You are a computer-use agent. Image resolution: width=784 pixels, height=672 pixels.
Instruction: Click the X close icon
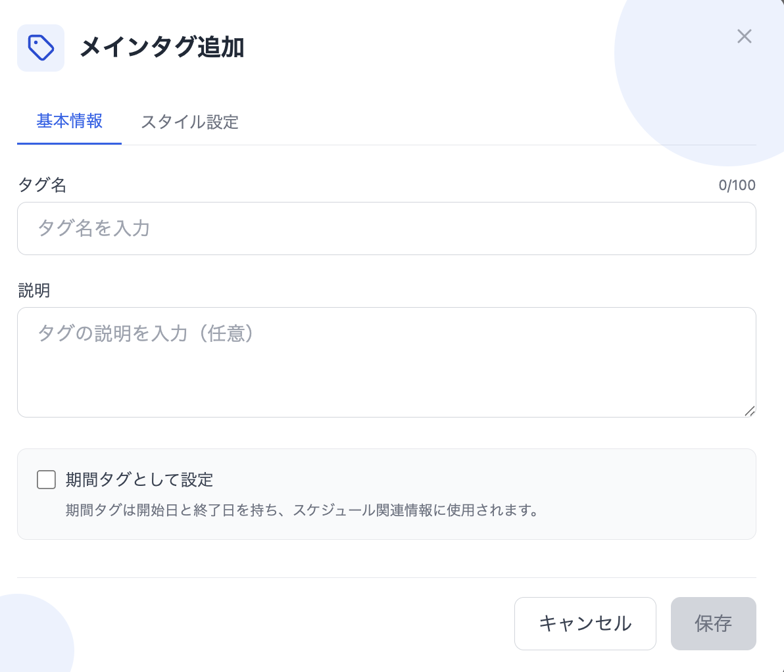click(x=744, y=36)
